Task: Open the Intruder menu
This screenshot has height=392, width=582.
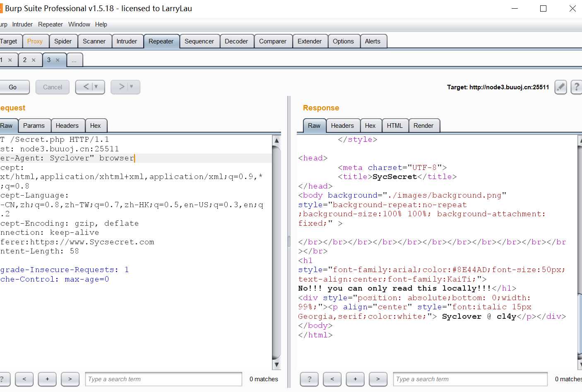Action: pos(22,24)
